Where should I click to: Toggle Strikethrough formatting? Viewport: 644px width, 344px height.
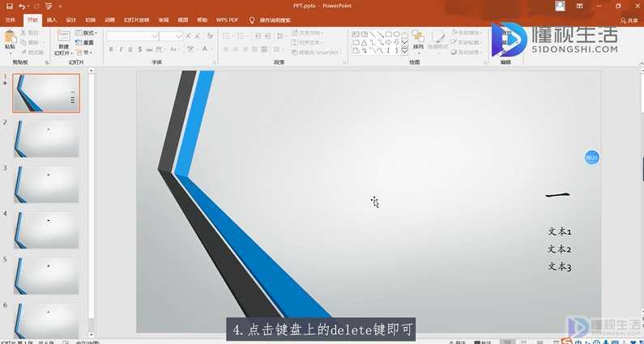click(150, 49)
